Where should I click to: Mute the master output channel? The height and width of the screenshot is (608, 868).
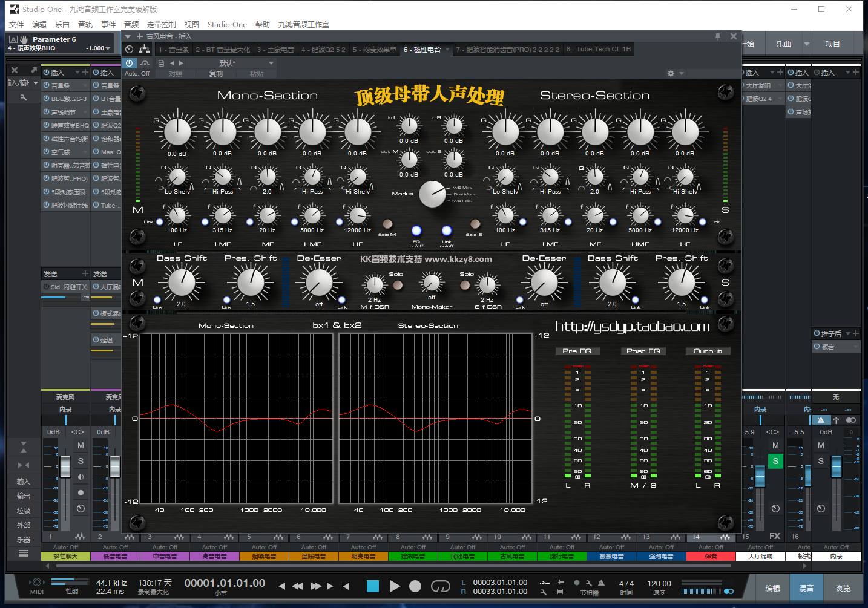821,445
